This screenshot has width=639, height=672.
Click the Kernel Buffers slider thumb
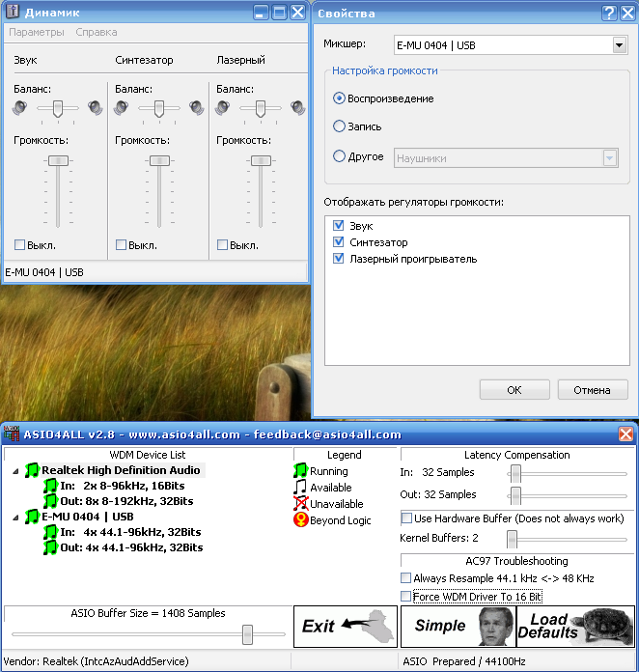click(x=512, y=539)
